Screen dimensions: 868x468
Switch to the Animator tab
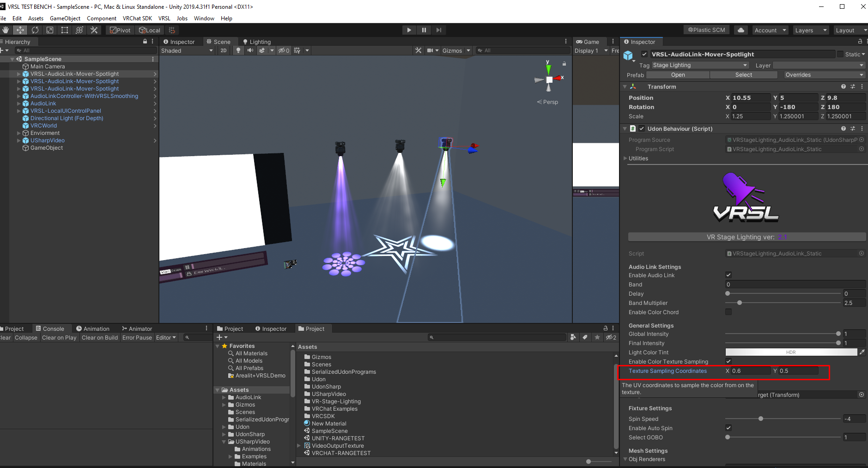click(137, 328)
